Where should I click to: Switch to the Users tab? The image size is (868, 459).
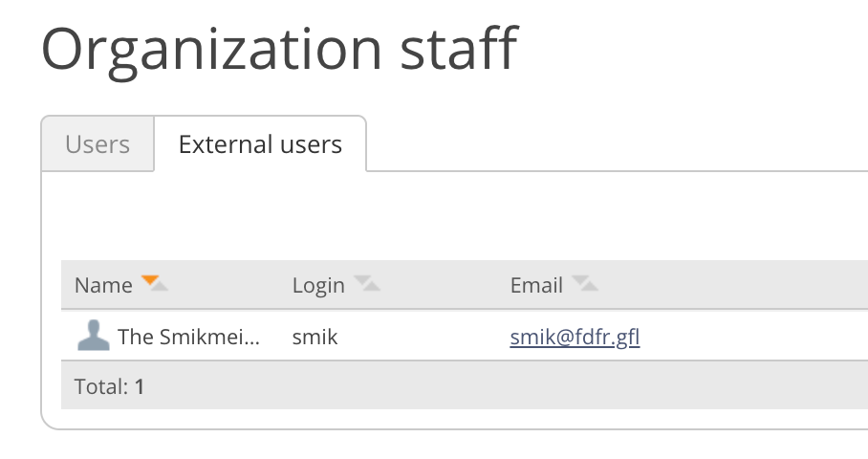click(x=98, y=144)
